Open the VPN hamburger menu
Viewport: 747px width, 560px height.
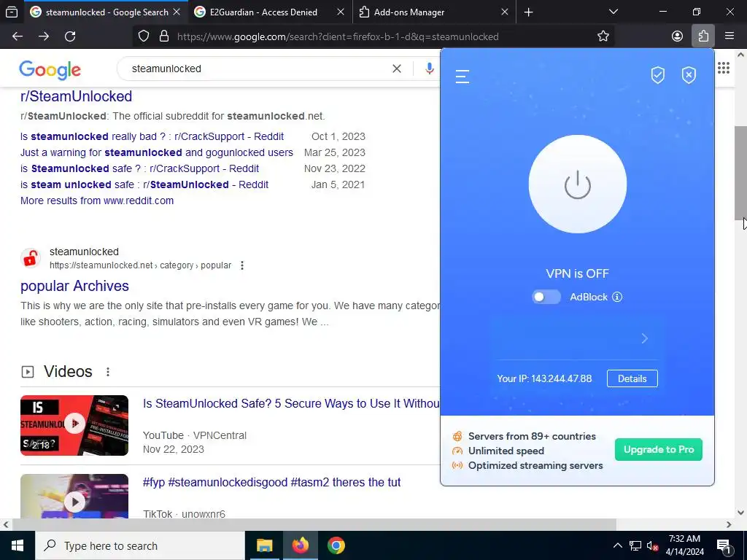tap(462, 76)
